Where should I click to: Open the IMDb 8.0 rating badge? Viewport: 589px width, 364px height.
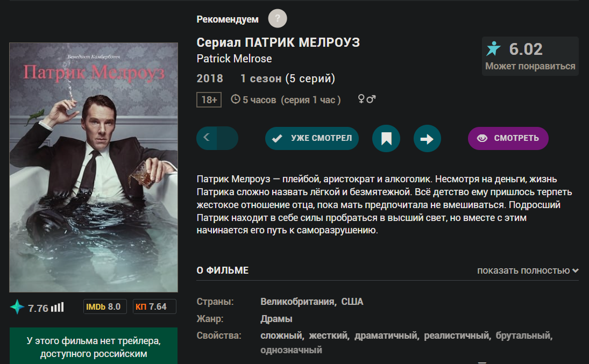click(x=105, y=306)
